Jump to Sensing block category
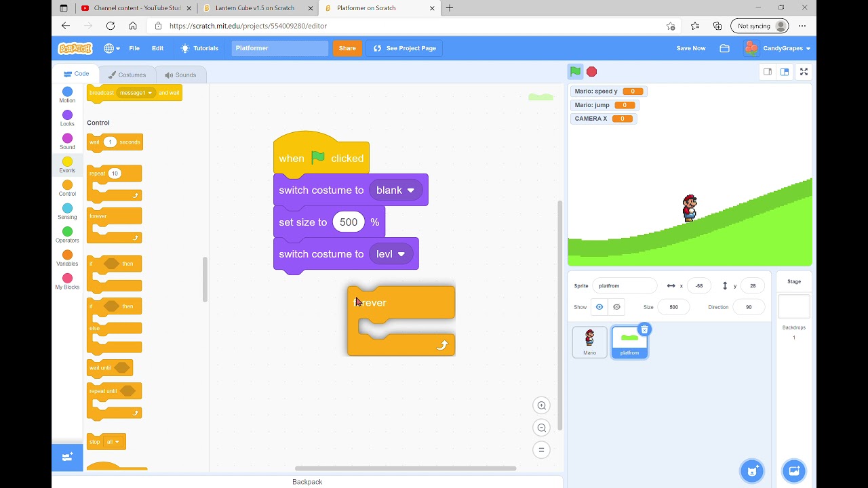Screen dimensions: 868x488 (x=67, y=211)
